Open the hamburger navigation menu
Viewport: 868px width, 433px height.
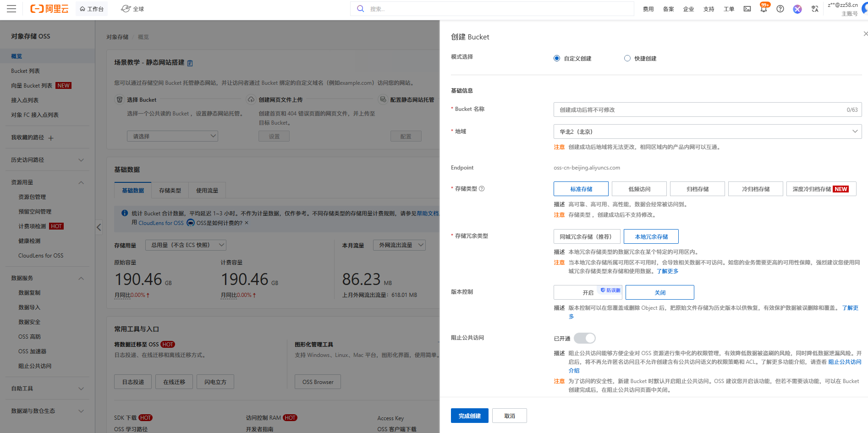click(x=11, y=9)
